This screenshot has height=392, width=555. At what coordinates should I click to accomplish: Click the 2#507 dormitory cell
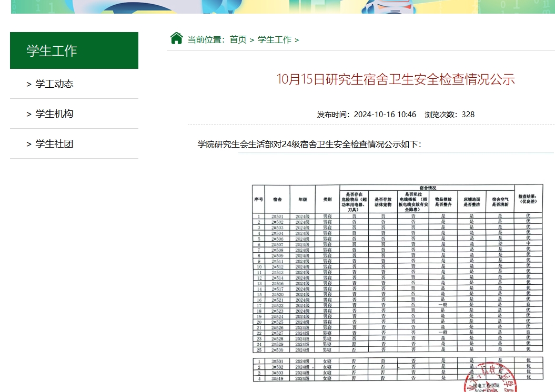pyautogui.click(x=277, y=244)
